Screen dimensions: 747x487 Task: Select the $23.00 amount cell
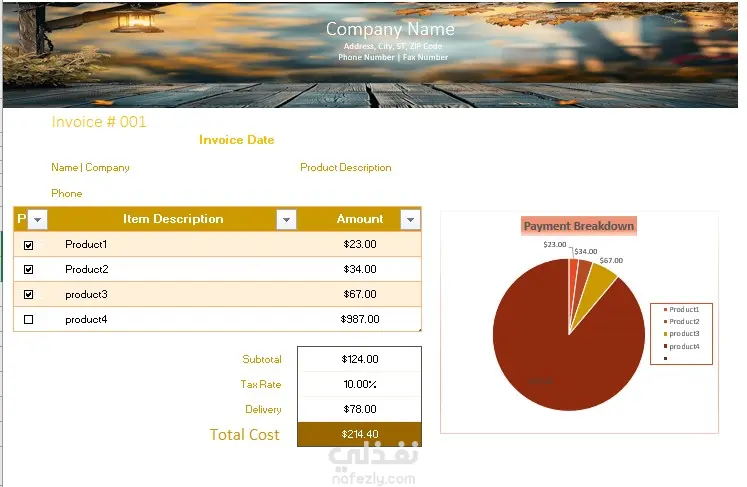360,244
